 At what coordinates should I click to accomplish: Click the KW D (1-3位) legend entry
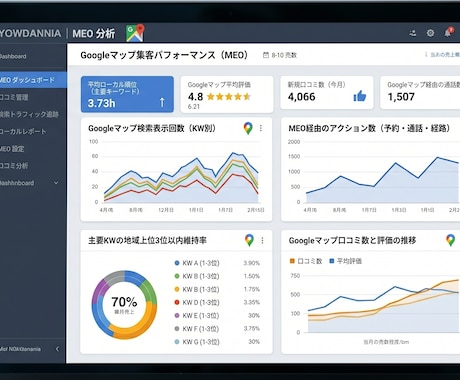click(x=197, y=302)
